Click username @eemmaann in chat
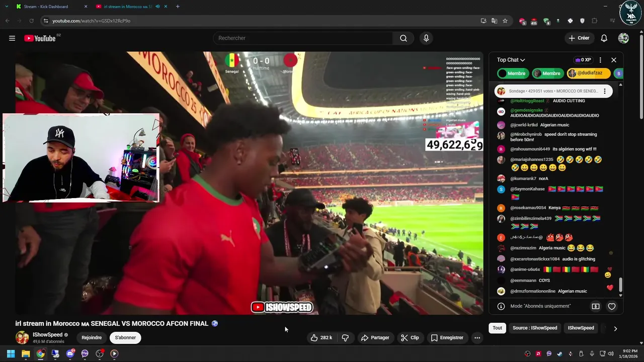The height and width of the screenshot is (362, 644). coord(523,281)
